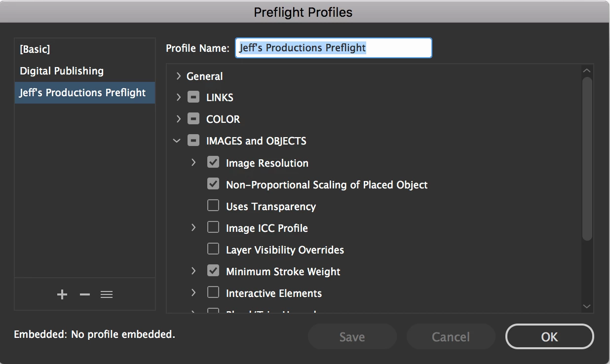Image resolution: width=610 pixels, height=364 pixels.
Task: Click the LINKS category mixed-state box icon
Action: coord(193,97)
